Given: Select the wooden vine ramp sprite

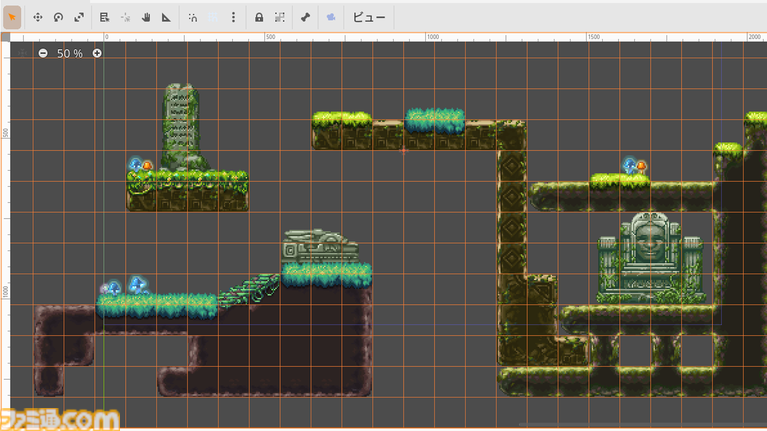Looking at the screenshot, I should tap(249, 290).
